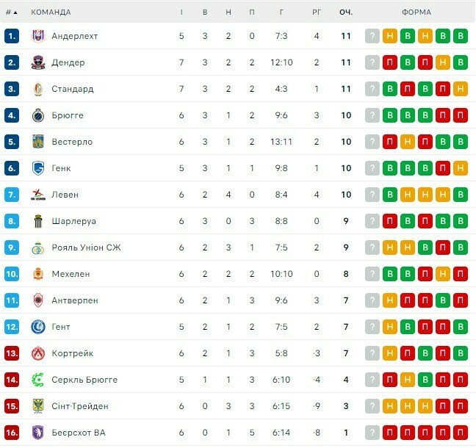This screenshot has height=448, width=476.
Task: Click the Anderlecht club crest icon
Action: tap(38, 36)
